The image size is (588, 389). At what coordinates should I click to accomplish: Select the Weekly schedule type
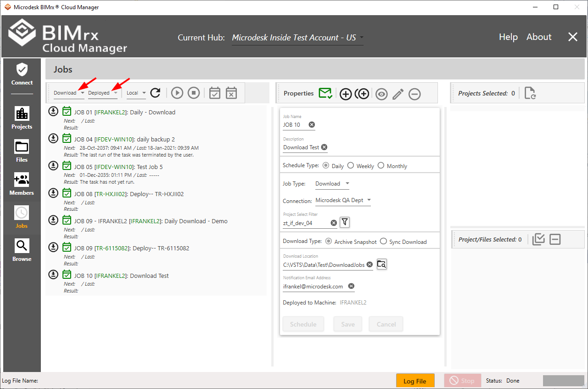[351, 166]
